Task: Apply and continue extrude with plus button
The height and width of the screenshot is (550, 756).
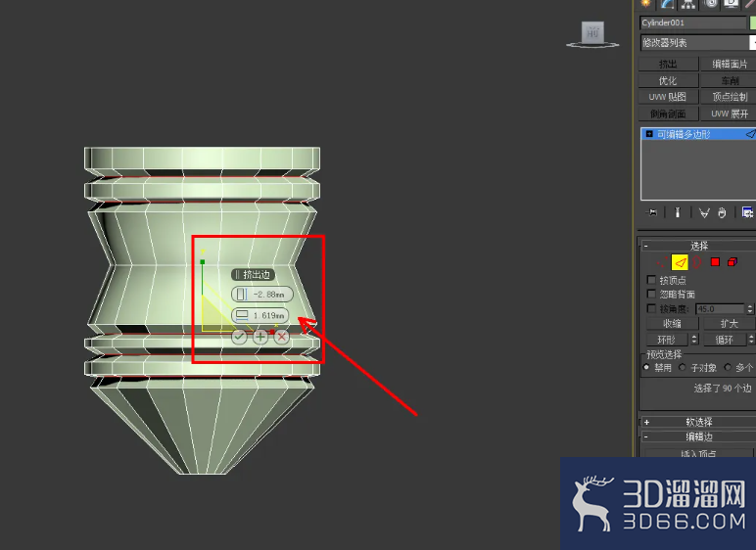Action: pos(260,337)
